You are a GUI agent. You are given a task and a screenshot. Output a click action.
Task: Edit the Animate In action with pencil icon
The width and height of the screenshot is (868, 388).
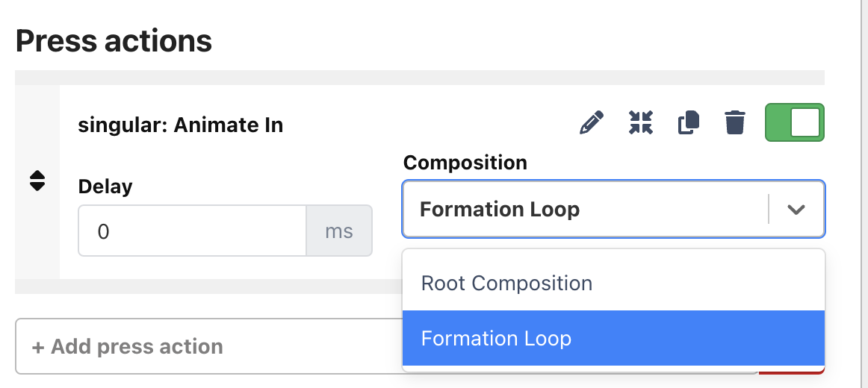[x=591, y=122]
